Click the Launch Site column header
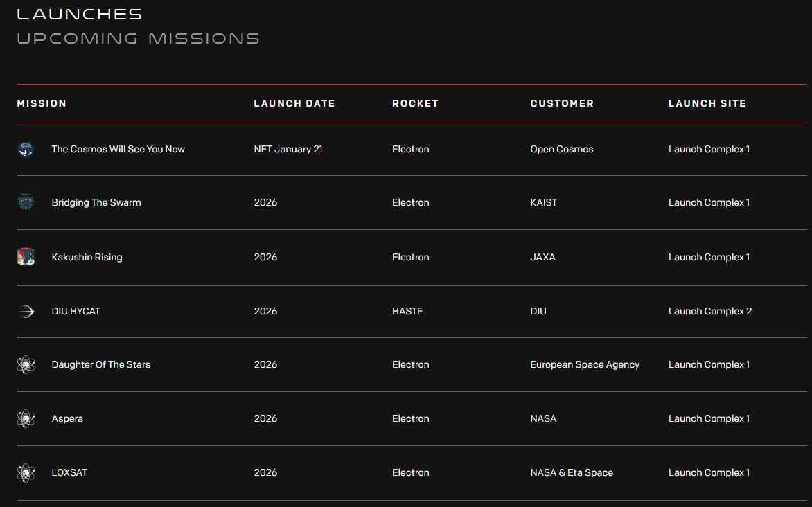812x507 pixels. (x=707, y=104)
